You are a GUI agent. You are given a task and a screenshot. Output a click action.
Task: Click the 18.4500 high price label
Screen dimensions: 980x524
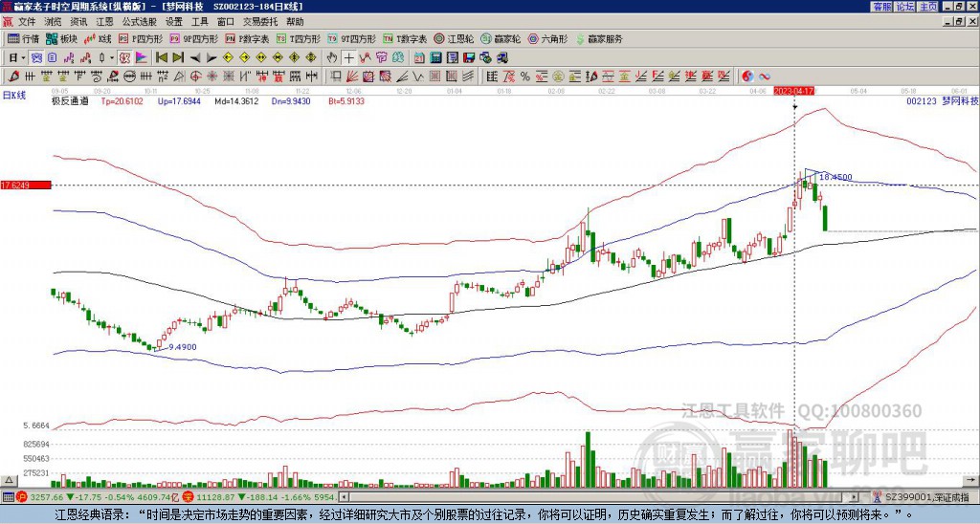tap(835, 177)
